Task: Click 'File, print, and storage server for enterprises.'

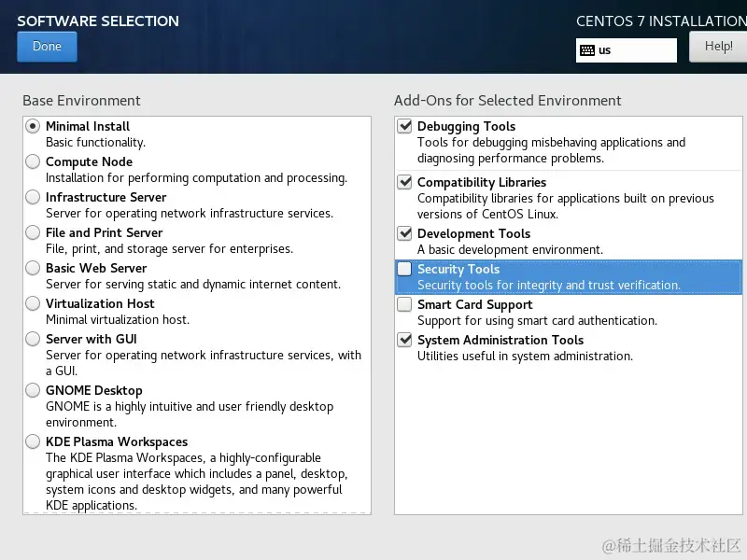Action: [170, 249]
